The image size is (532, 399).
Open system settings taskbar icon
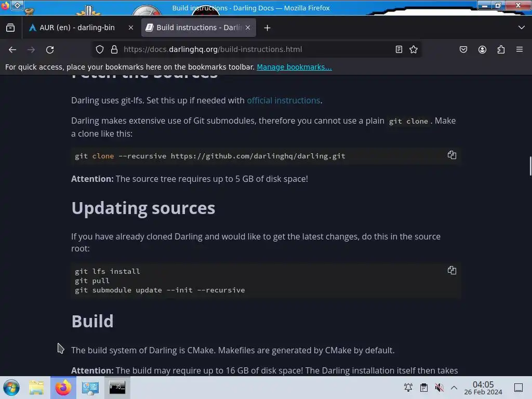click(x=90, y=388)
